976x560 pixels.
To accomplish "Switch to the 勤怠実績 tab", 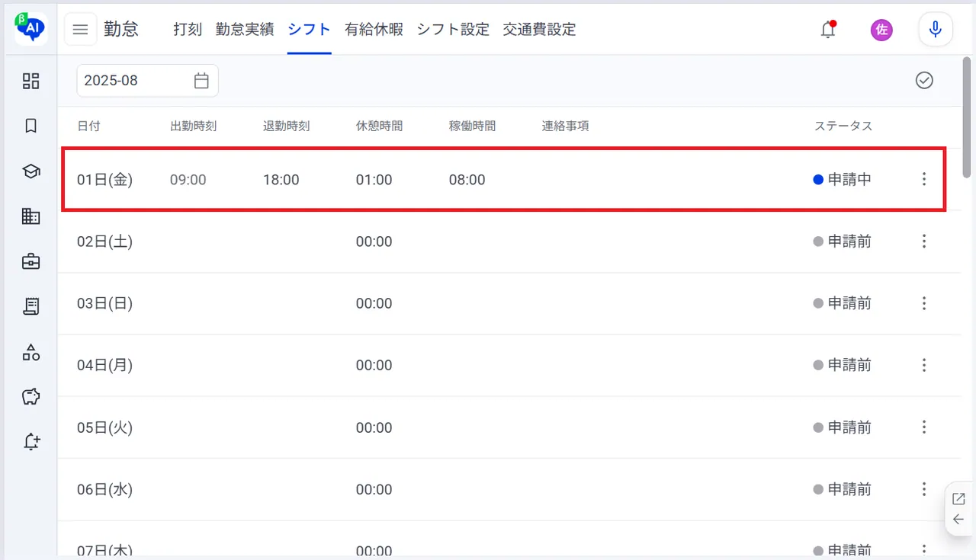I will tap(245, 30).
